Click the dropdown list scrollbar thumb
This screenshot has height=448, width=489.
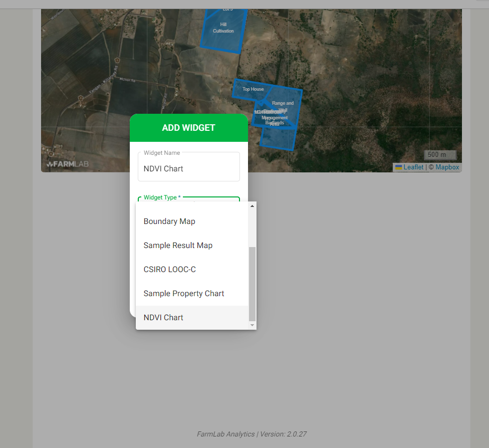coord(252,283)
